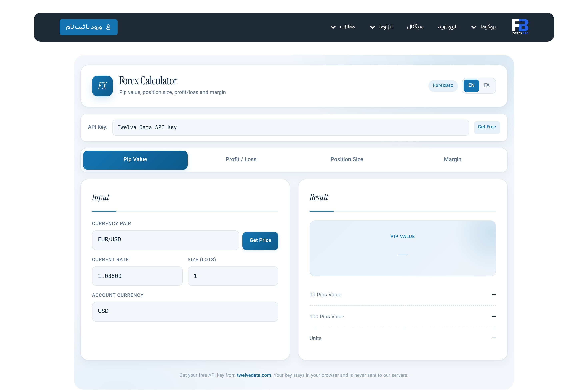588x392 pixels.
Task: Click the Result section heading
Action: [319, 198]
